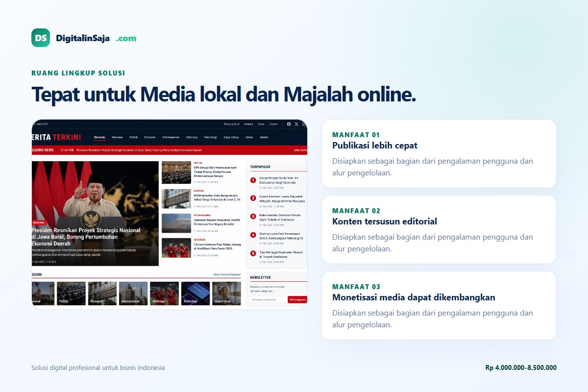588x392 pixels.
Task: Click the red Berlangganan subscribe button
Action: pos(297,299)
